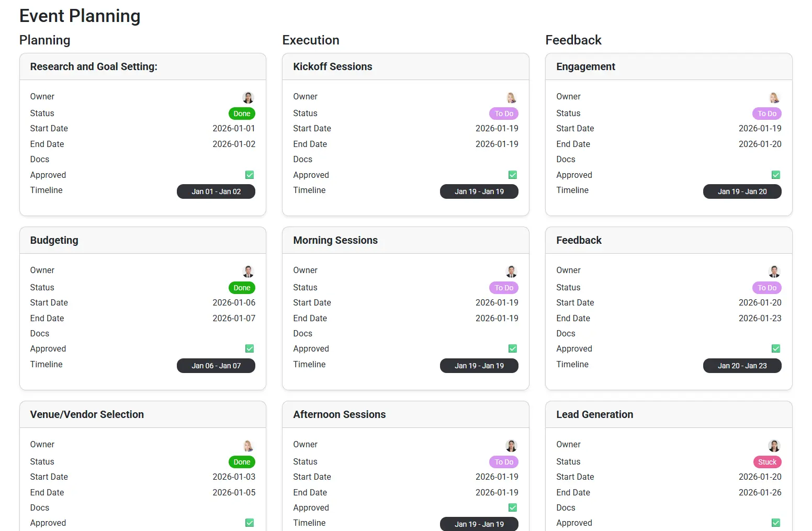
Task: Click the Jan 01 - Jan 02 timeline pill
Action: pos(216,191)
